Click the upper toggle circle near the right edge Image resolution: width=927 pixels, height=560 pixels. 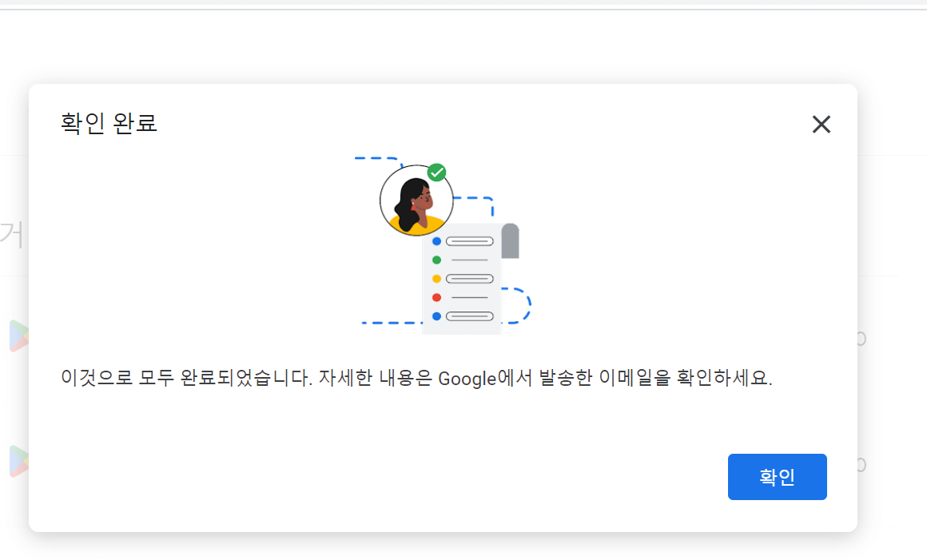(861, 338)
